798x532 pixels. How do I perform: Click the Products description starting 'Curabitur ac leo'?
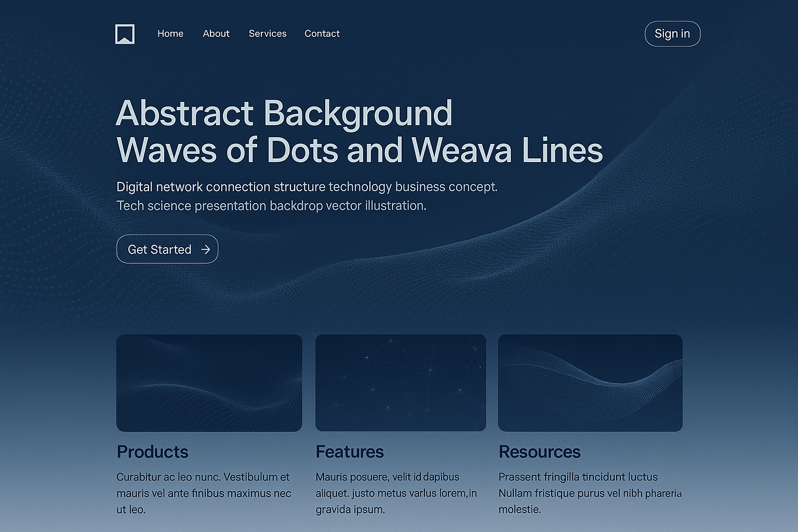click(204, 493)
